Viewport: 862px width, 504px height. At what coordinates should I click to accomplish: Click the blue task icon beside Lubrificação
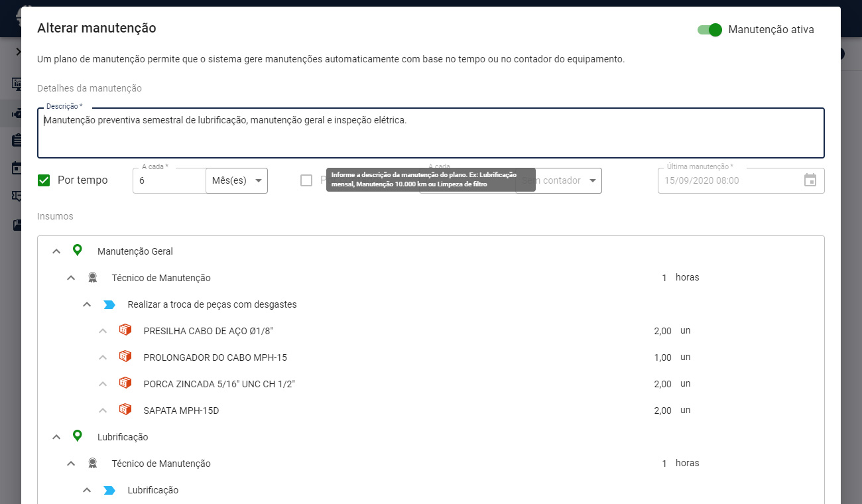tap(108, 489)
